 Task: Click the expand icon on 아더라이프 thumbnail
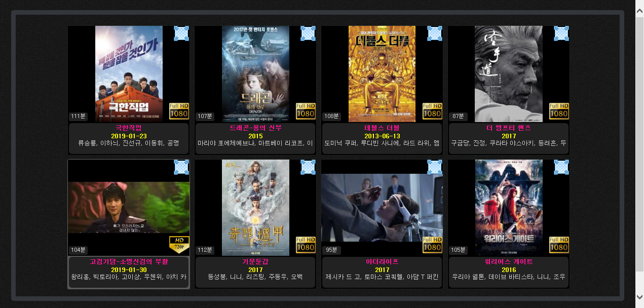[435, 167]
